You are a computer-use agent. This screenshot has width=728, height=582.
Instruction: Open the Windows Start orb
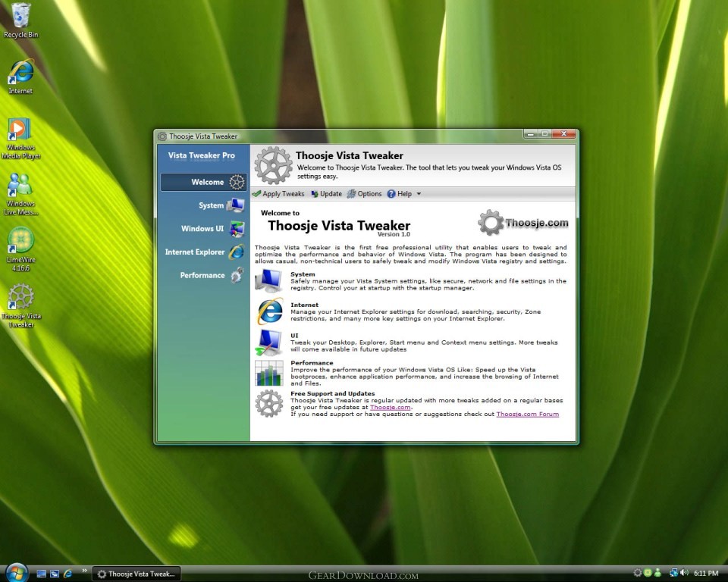(x=16, y=572)
